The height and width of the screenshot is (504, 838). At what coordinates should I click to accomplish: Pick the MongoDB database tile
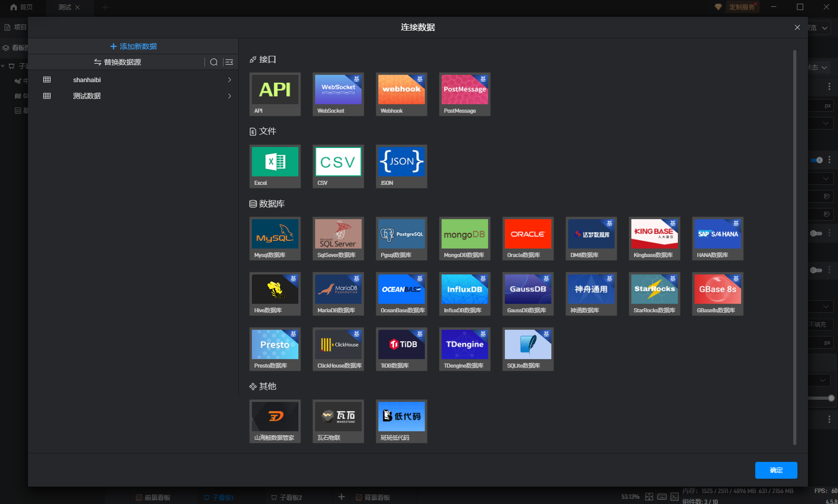pyautogui.click(x=465, y=239)
